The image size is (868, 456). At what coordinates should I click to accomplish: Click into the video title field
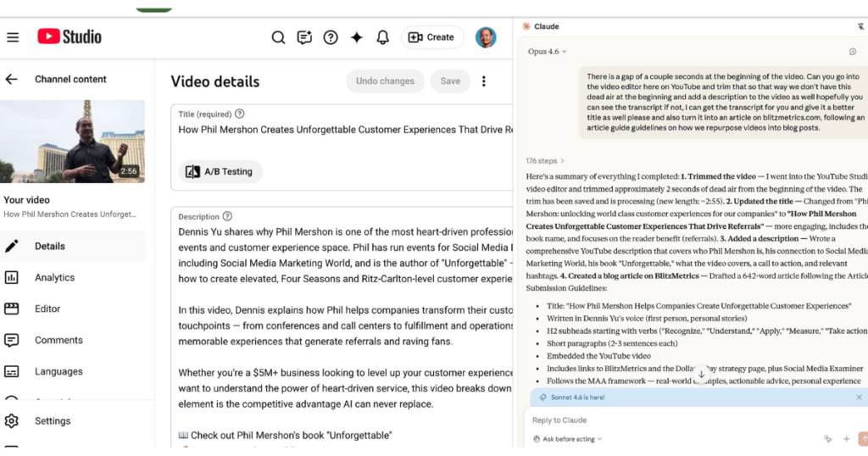345,130
